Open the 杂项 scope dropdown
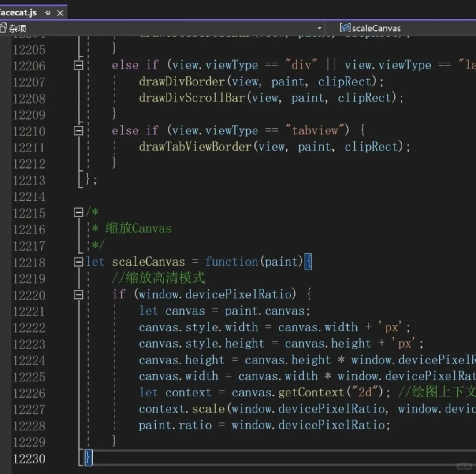 (x=320, y=28)
